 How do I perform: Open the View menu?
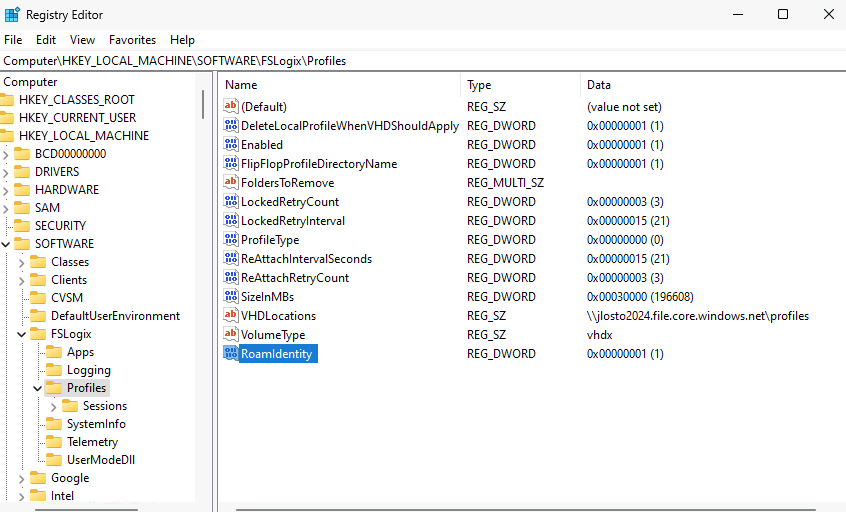[82, 40]
